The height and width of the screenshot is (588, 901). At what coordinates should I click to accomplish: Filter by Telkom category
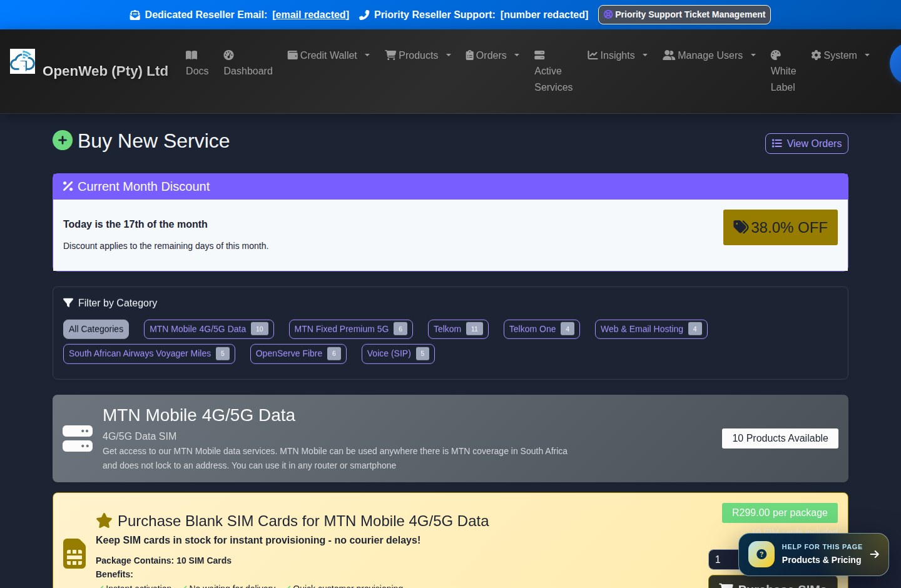pos(458,329)
